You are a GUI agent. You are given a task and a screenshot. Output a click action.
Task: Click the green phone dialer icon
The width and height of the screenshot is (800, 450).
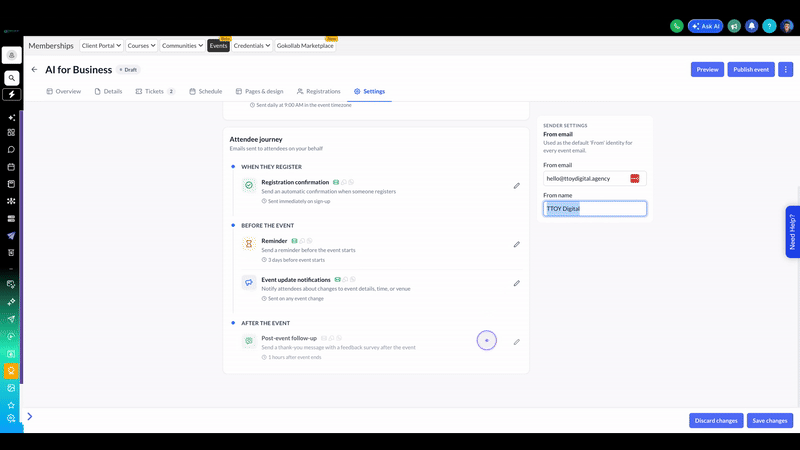coord(677,26)
